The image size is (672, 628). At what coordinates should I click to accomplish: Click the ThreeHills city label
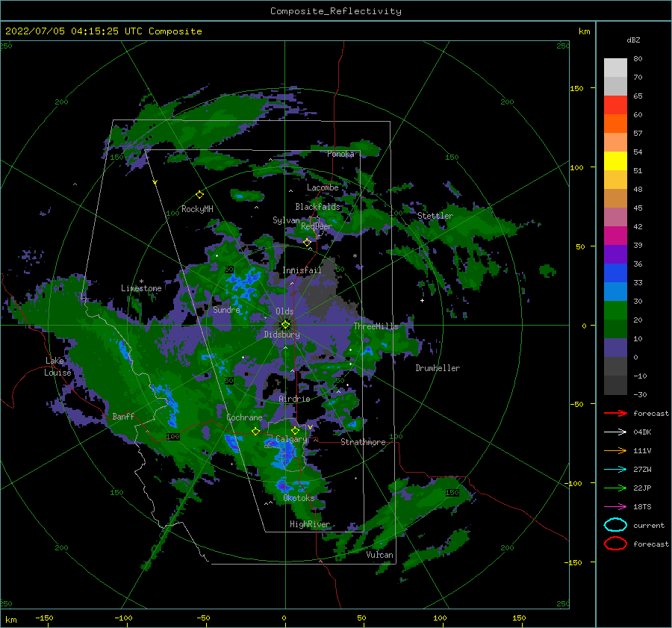[376, 326]
